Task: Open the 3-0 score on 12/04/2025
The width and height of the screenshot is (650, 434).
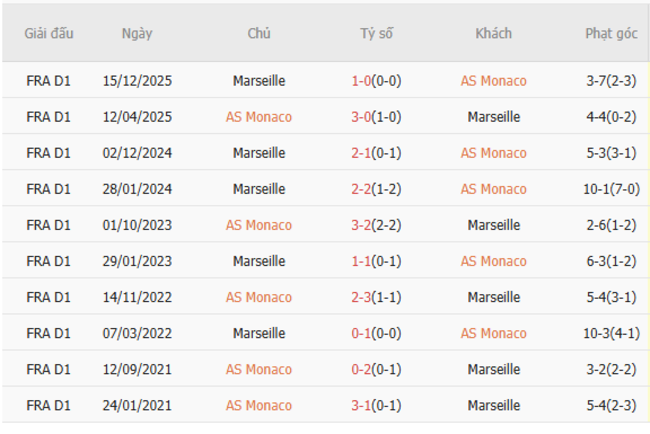Action: pos(361,117)
